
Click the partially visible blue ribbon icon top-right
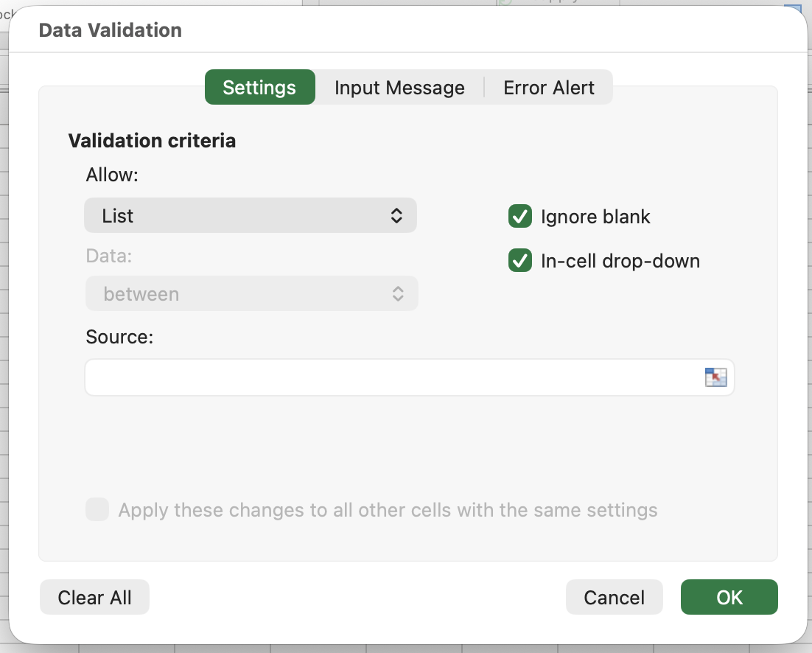point(793,9)
